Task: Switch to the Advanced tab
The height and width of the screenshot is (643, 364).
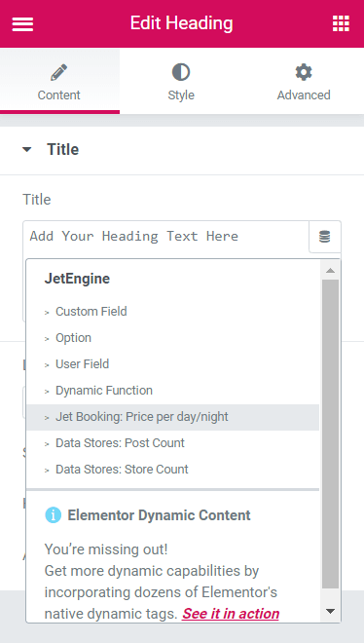Action: pyautogui.click(x=304, y=82)
